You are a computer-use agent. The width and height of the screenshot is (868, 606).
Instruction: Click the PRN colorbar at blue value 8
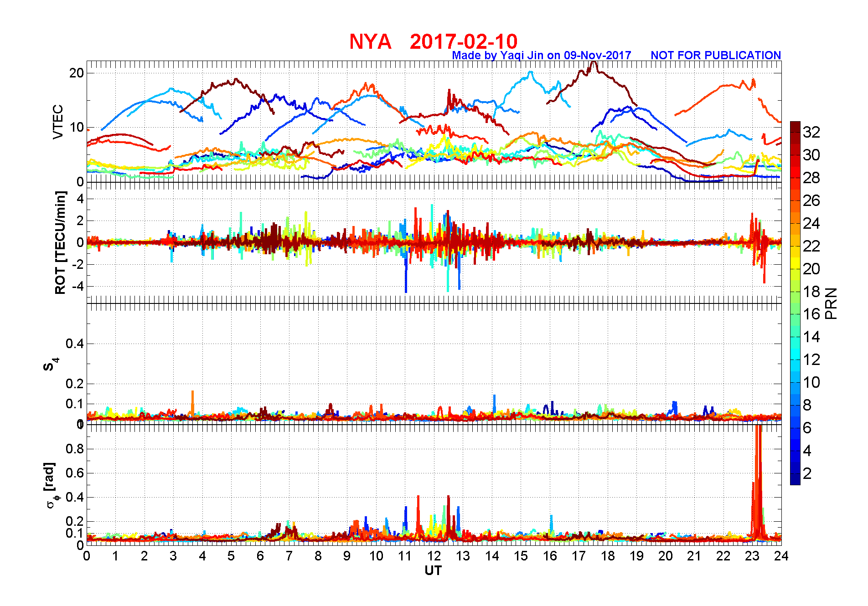[795, 405]
